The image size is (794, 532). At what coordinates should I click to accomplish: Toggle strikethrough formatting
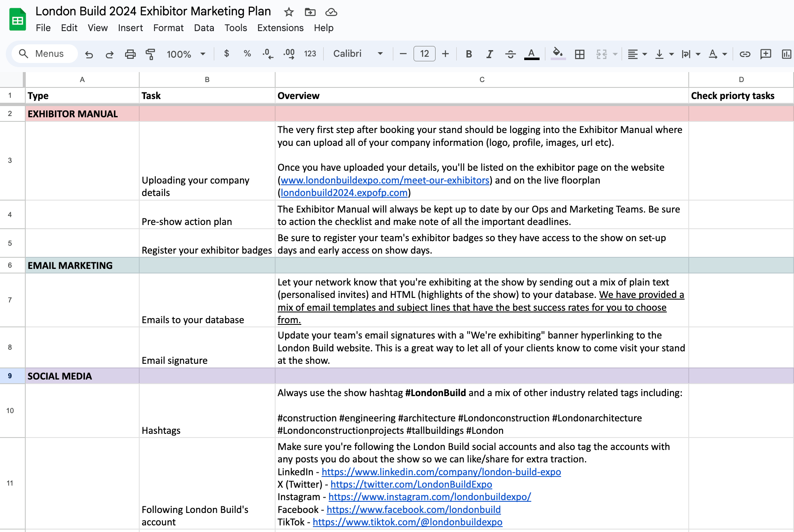pos(511,54)
